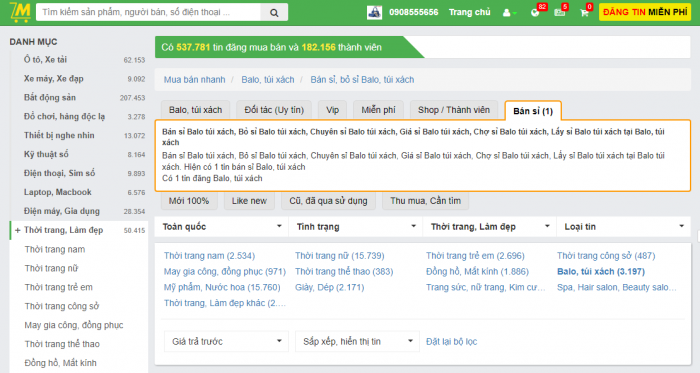Open sidebar Thời trang nữ subcategory
The height and width of the screenshot is (373, 700).
(51, 268)
